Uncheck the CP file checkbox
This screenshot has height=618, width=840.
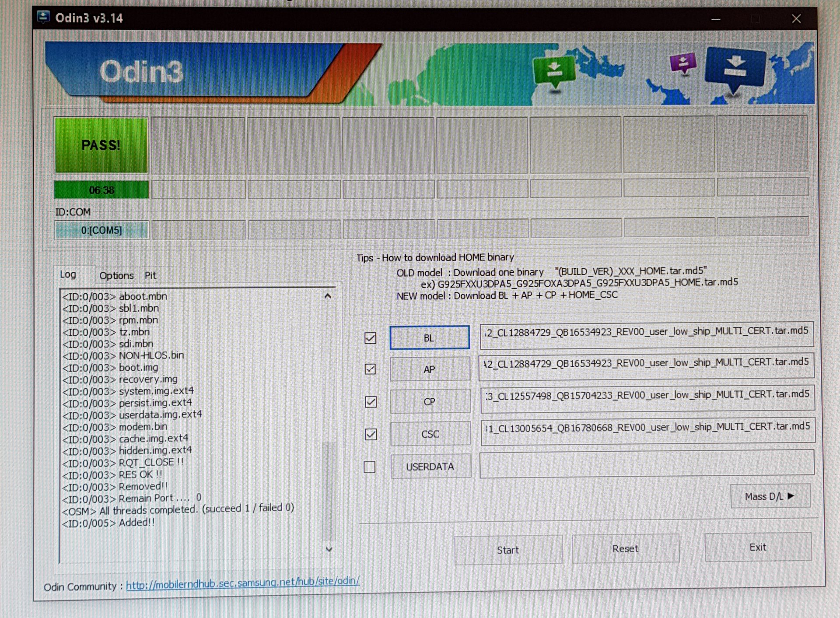371,402
